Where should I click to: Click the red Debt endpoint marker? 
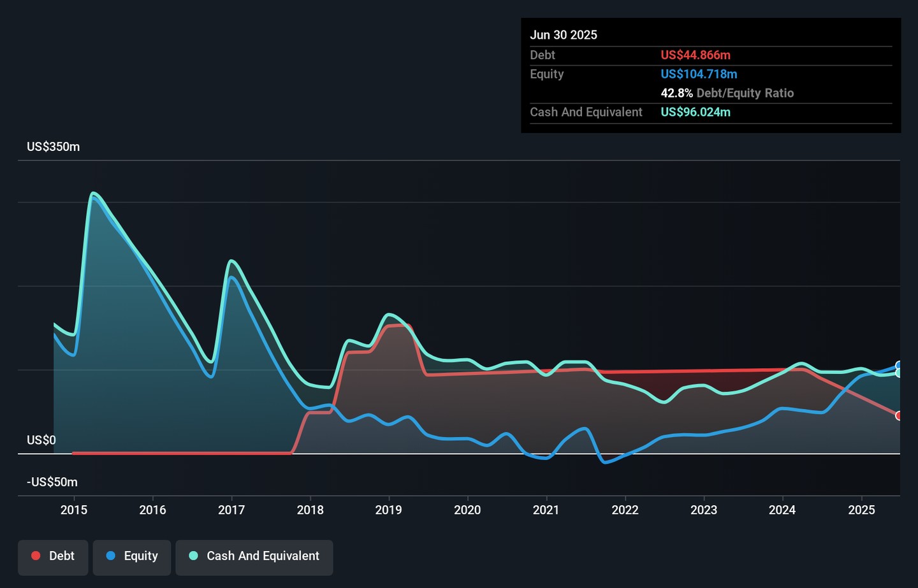pyautogui.click(x=899, y=416)
